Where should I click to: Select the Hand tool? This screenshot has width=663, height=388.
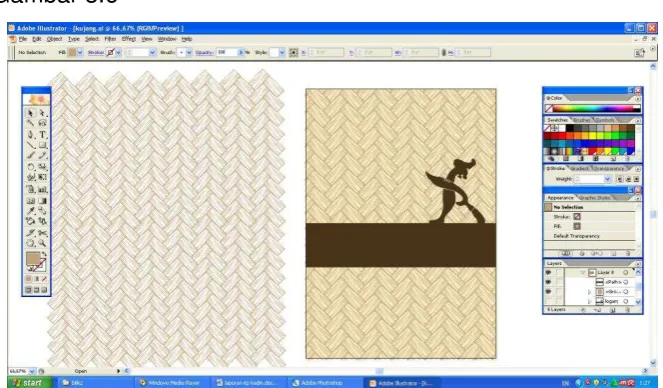click(x=30, y=243)
